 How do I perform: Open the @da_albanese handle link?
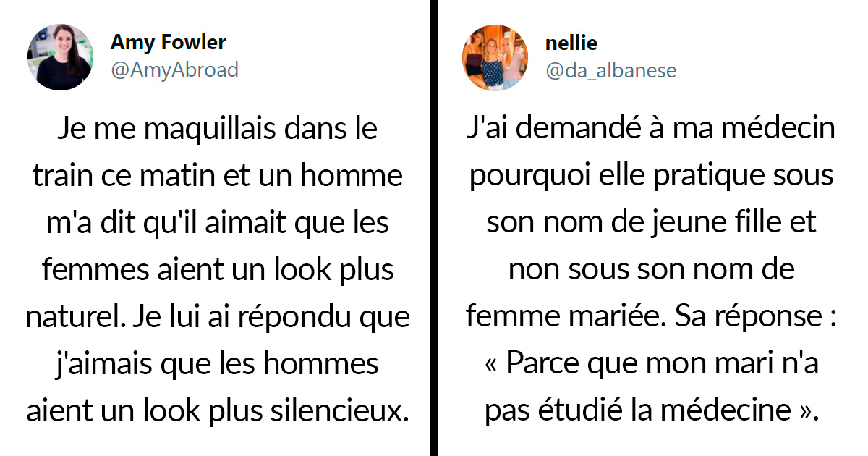tap(611, 70)
